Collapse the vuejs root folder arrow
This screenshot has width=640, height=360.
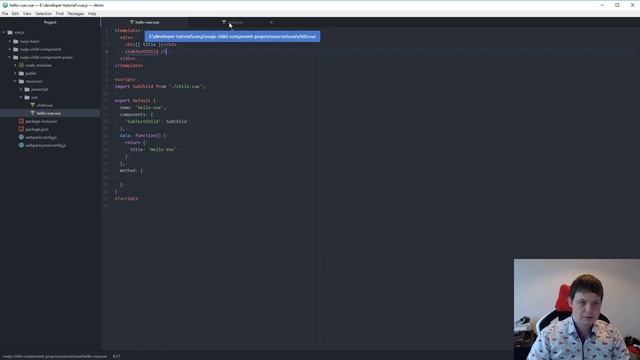pyautogui.click(x=4, y=32)
